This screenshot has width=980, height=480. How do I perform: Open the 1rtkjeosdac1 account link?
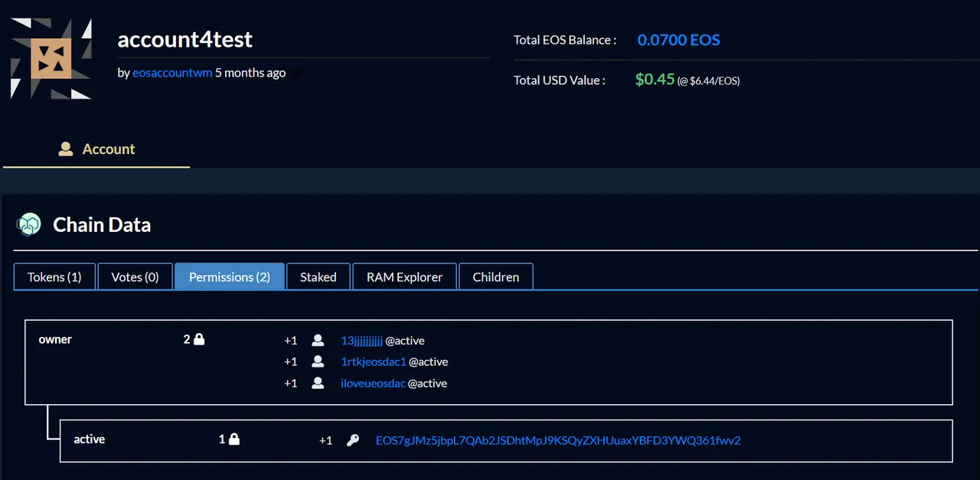pyautogui.click(x=374, y=362)
